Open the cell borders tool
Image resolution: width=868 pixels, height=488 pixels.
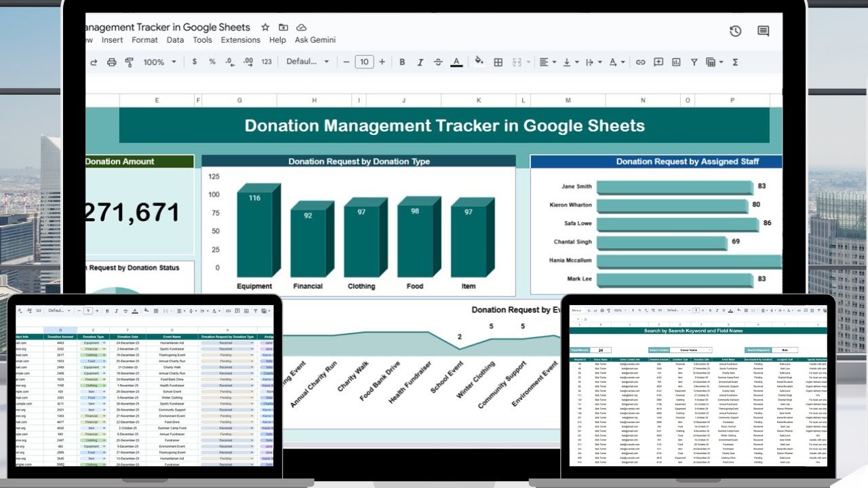498,62
